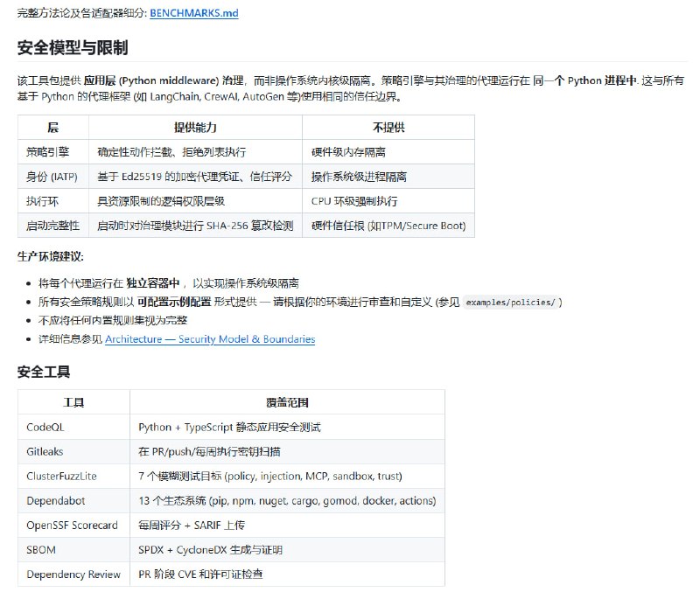Screen dimensions: 700x599
Task: Select the Gitleaks table cell
Action: [x=73, y=451]
